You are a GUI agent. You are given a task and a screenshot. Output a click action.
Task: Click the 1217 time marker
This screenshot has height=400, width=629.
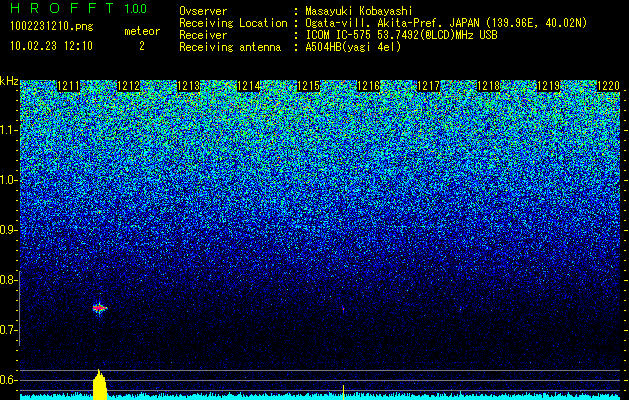tap(428, 86)
